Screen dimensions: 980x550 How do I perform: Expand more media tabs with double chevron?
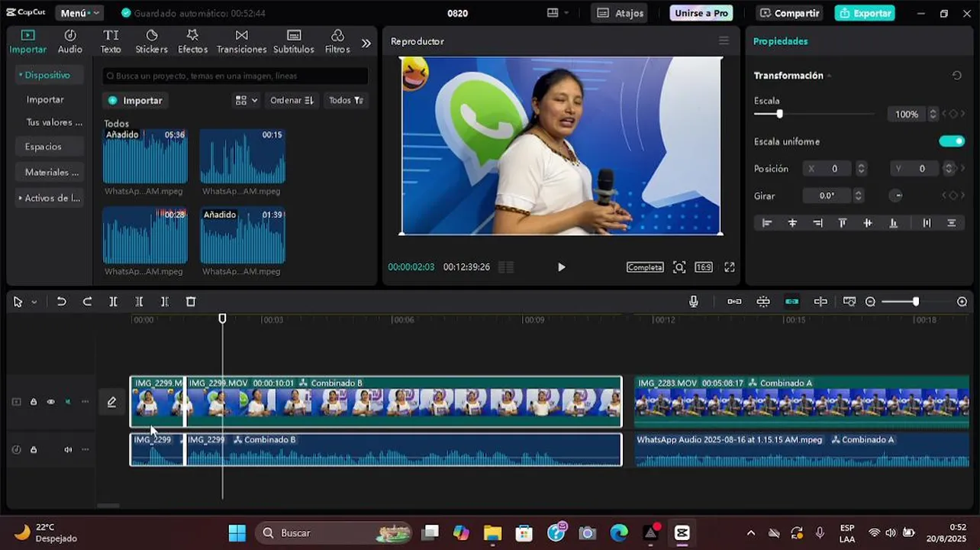(366, 43)
